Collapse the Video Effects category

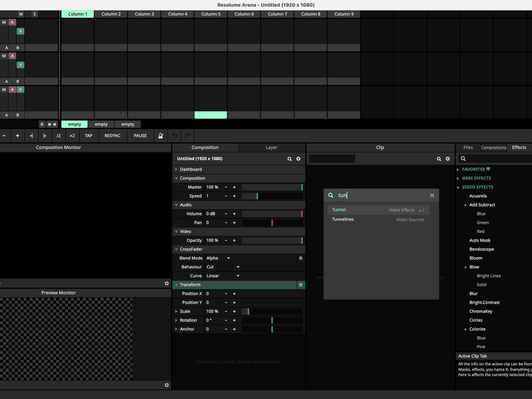pos(458,187)
